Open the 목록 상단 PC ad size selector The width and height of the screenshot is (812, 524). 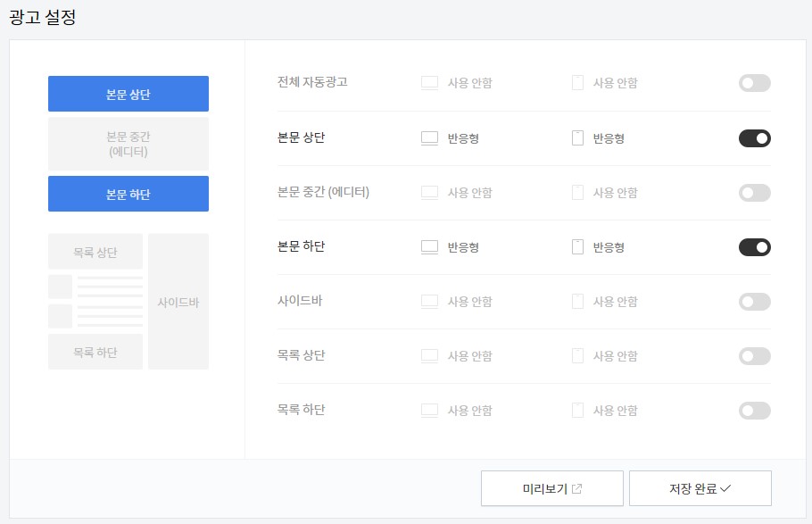pyautogui.click(x=429, y=355)
